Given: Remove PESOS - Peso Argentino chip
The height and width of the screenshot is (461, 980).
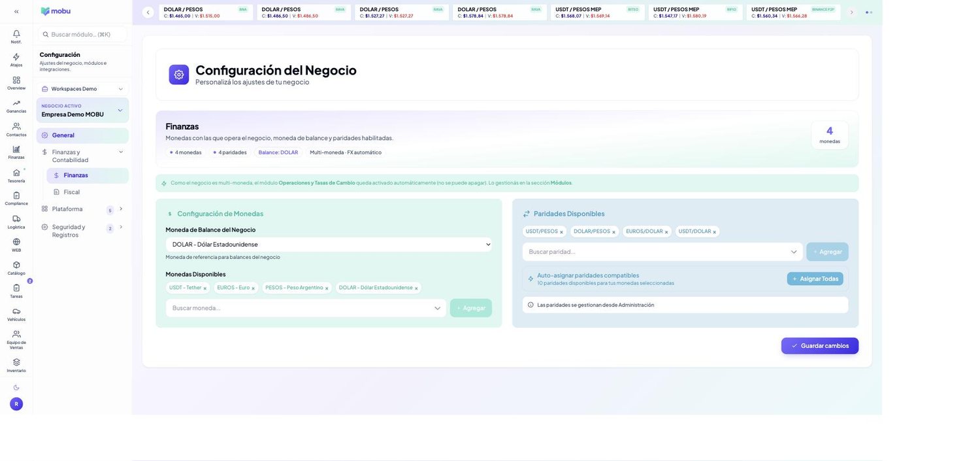Looking at the screenshot, I should (327, 288).
